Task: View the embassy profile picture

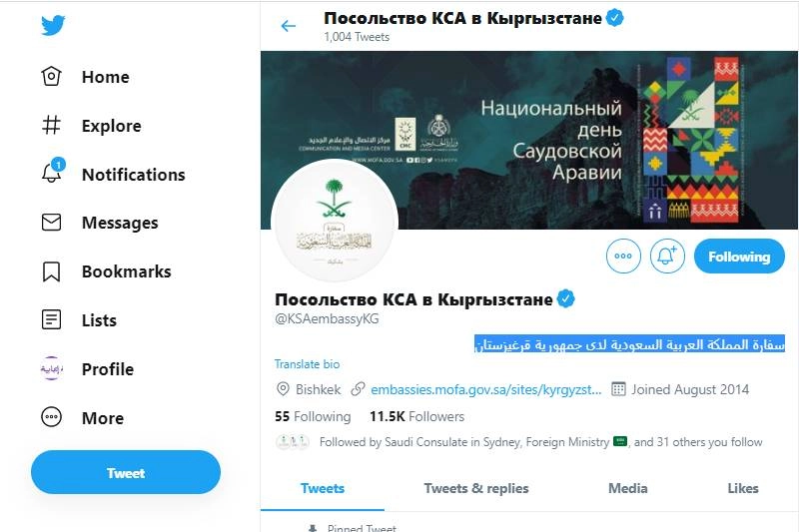Action: (x=335, y=221)
